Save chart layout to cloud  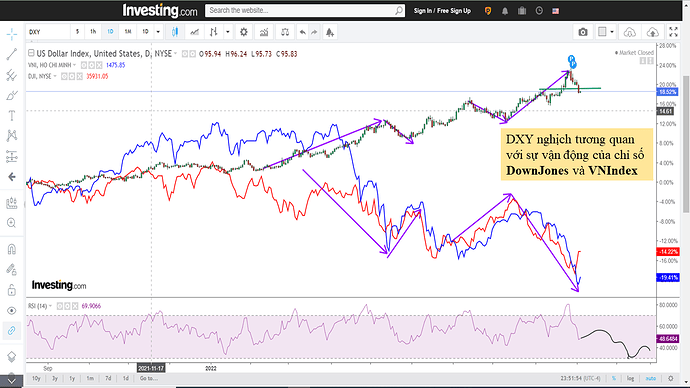pyautogui.click(x=653, y=32)
